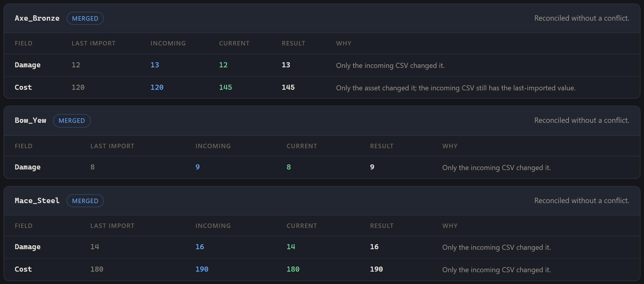Select the Axe_Bronze asset title
This screenshot has width=644, height=284.
pyautogui.click(x=37, y=18)
